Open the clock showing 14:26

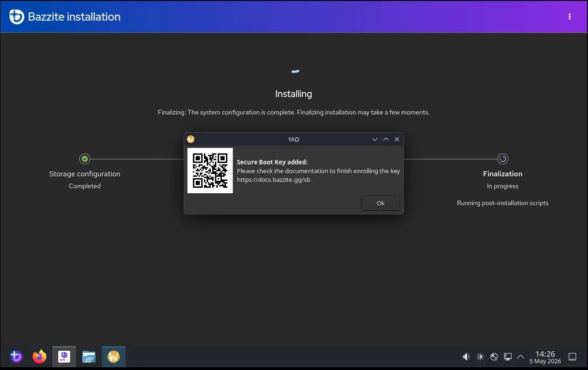point(545,357)
